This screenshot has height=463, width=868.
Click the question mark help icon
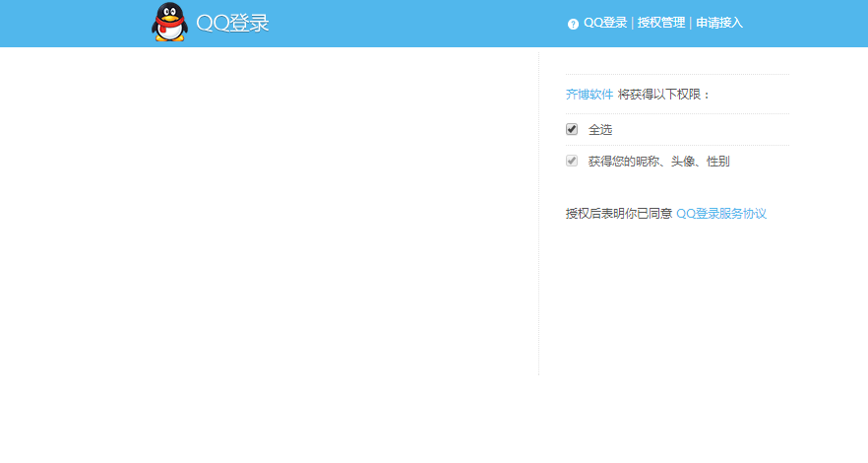click(573, 24)
